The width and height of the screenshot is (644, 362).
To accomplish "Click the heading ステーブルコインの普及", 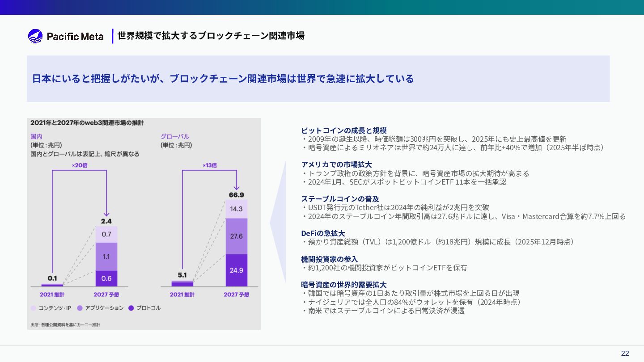I will [x=340, y=199].
